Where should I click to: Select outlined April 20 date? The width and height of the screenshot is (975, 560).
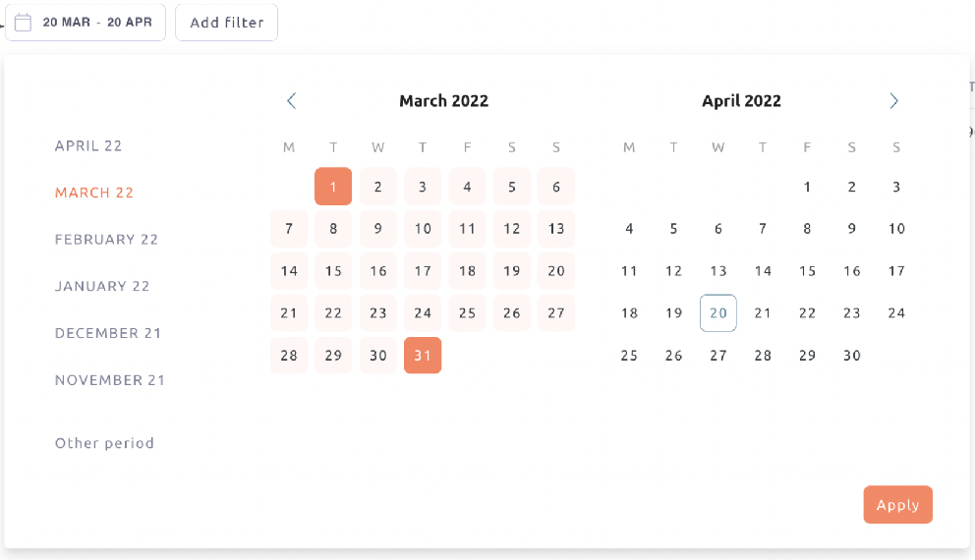click(718, 313)
